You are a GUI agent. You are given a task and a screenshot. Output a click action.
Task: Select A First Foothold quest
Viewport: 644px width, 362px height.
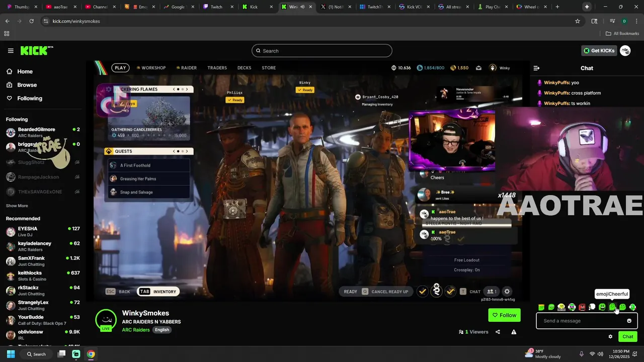tap(148, 165)
